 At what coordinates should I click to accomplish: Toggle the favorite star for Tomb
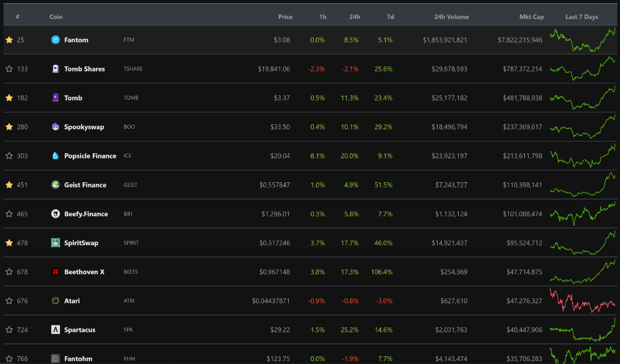click(x=9, y=98)
